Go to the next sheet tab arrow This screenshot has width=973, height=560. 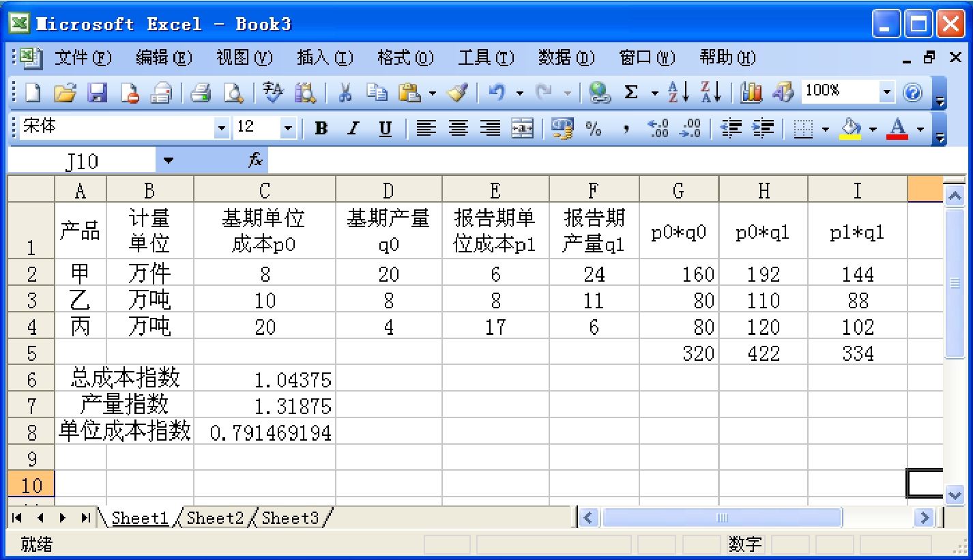click(x=63, y=518)
